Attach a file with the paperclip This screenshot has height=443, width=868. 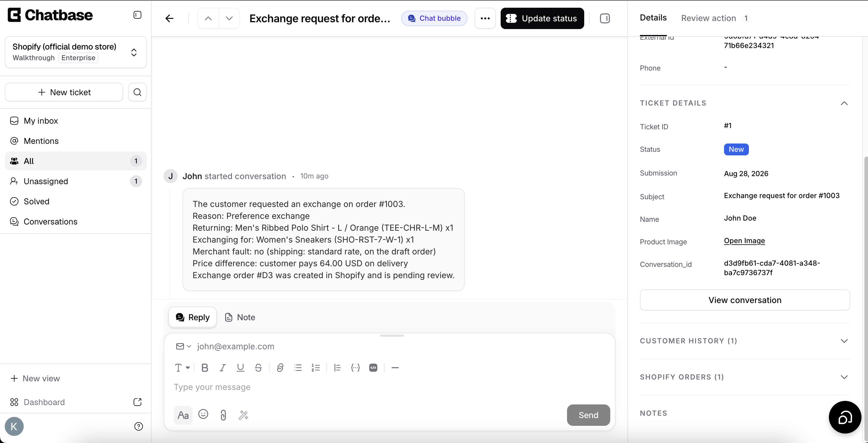223,415
